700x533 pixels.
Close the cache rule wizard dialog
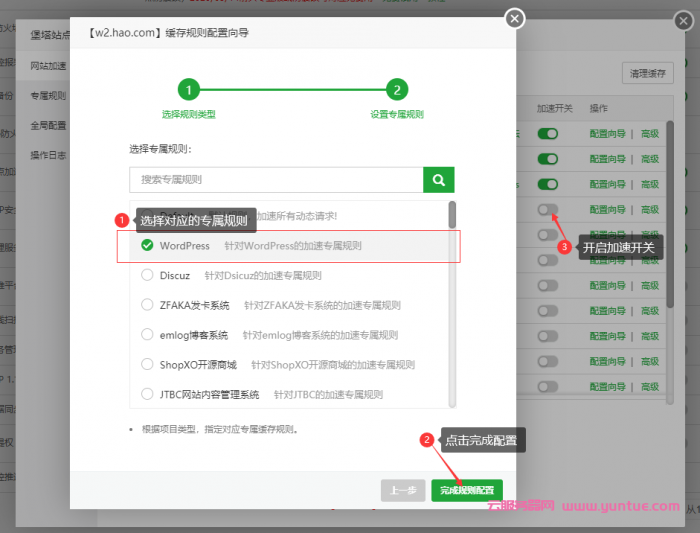[x=514, y=19]
